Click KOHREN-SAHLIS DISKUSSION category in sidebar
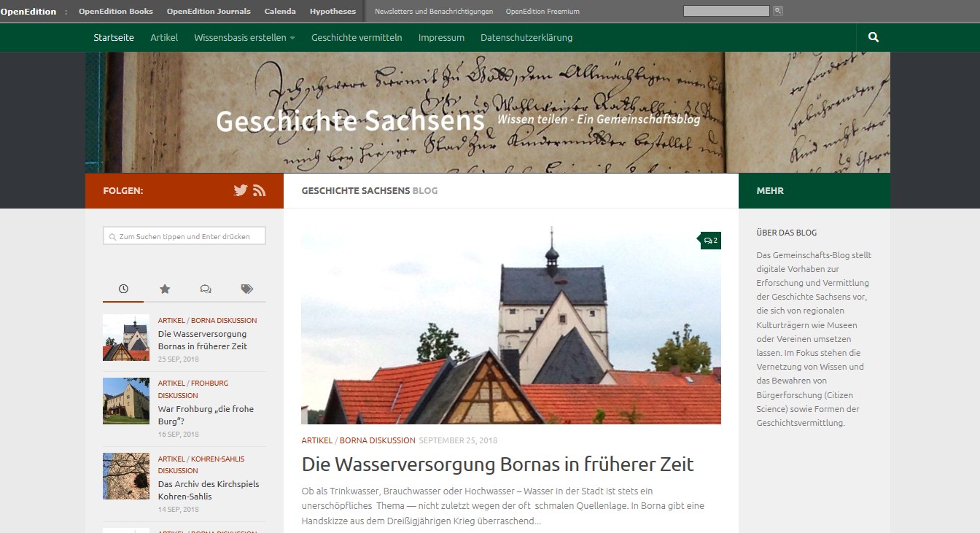 [201, 464]
